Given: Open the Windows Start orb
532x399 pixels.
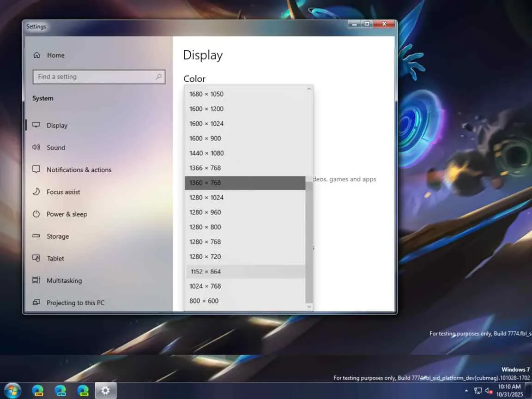Looking at the screenshot, I should pos(12,391).
